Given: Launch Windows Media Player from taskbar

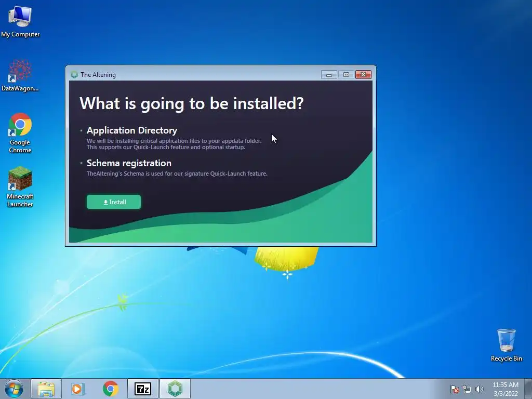Looking at the screenshot, I should tap(77, 389).
